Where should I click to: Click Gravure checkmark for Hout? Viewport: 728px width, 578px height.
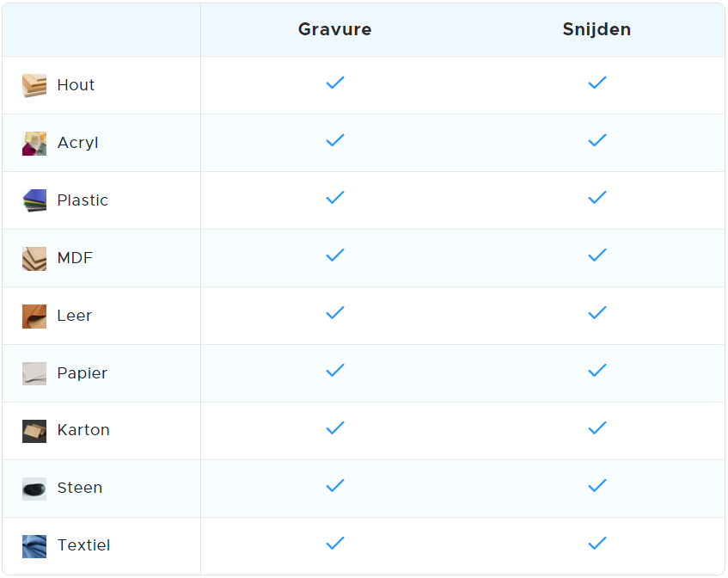pos(334,83)
